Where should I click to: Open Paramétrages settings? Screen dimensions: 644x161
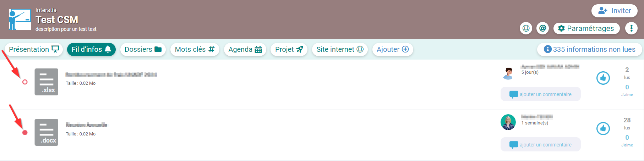[586, 28]
